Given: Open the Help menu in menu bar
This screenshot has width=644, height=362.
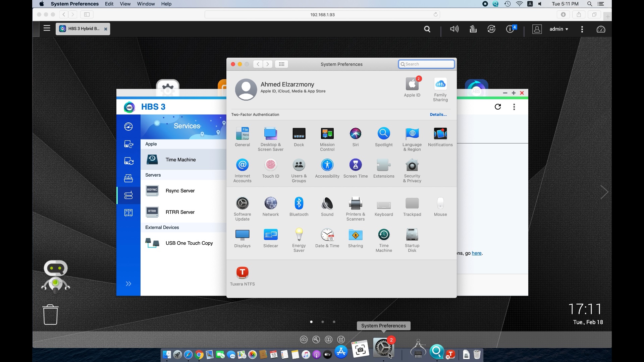Looking at the screenshot, I should click(x=166, y=4).
